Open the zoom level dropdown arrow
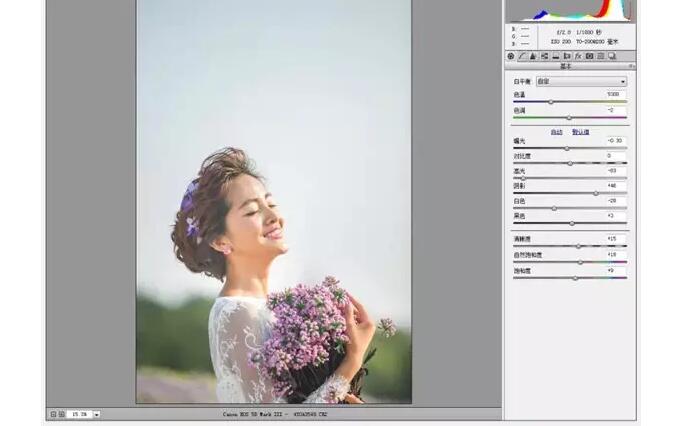 (x=97, y=413)
